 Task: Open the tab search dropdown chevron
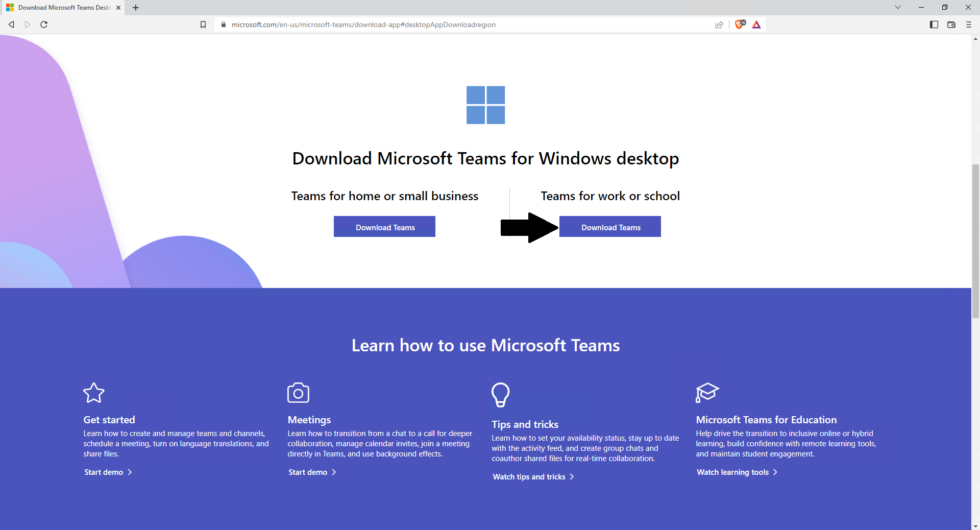point(898,7)
